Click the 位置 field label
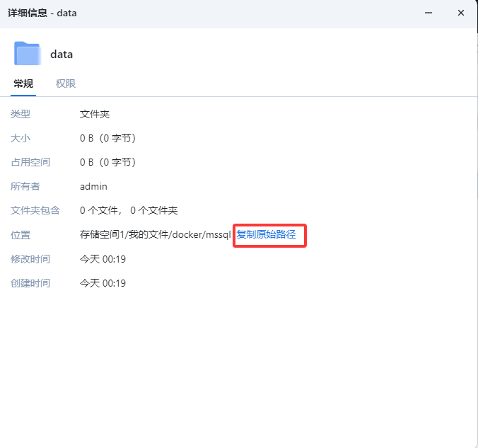 click(21, 235)
